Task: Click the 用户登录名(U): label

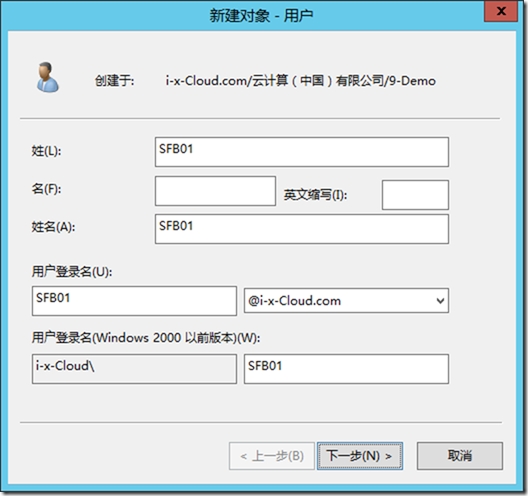Action: point(72,271)
